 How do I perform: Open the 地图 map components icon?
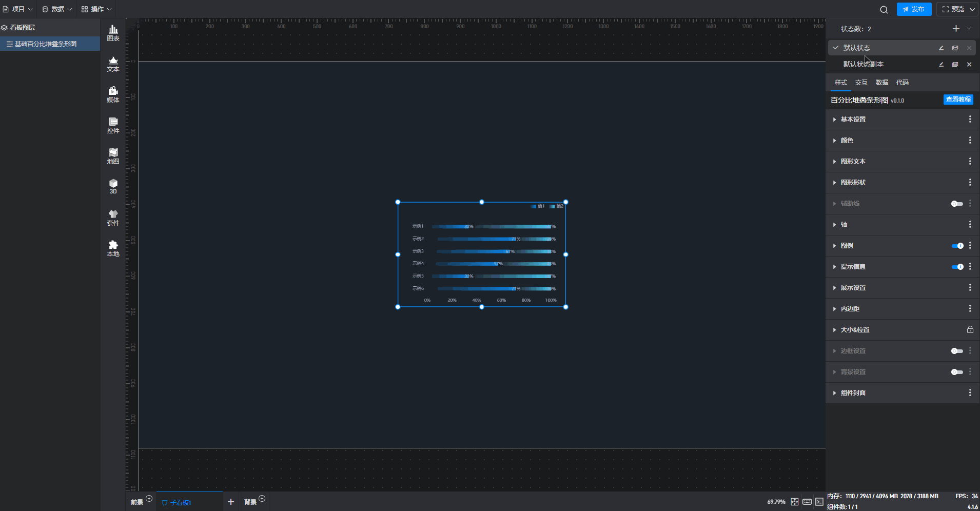(x=113, y=156)
